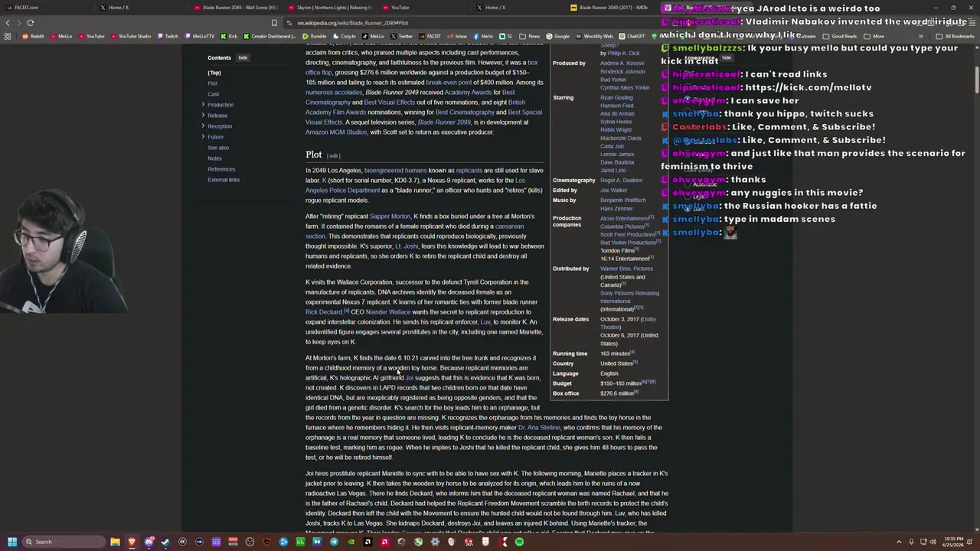Click the edit link beside Plot heading
980x551 pixels.
click(x=334, y=156)
